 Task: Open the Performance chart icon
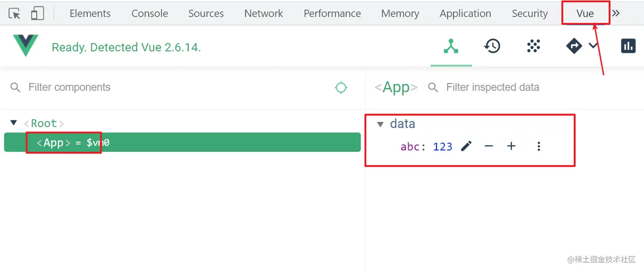tap(628, 46)
